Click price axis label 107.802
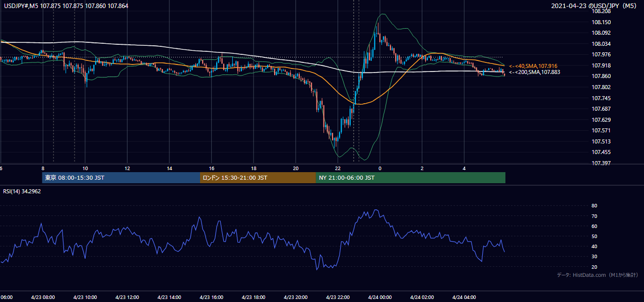The height and width of the screenshot is (302, 644). tap(601, 87)
